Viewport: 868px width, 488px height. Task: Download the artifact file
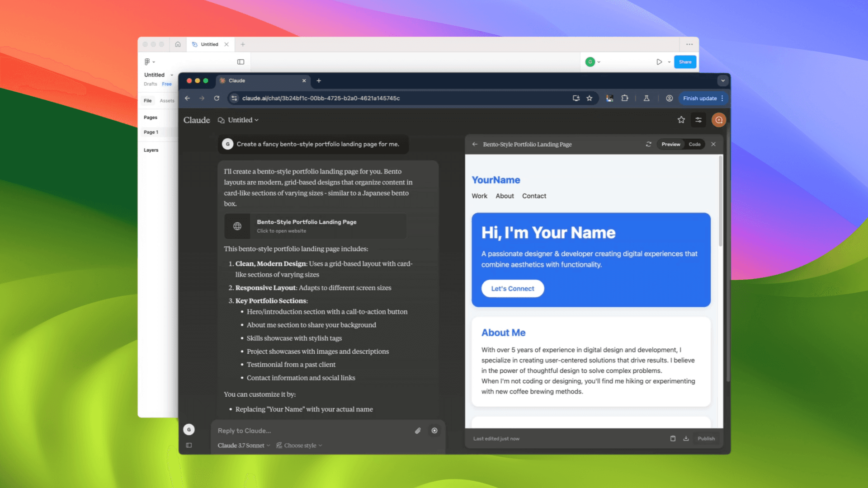tap(686, 438)
